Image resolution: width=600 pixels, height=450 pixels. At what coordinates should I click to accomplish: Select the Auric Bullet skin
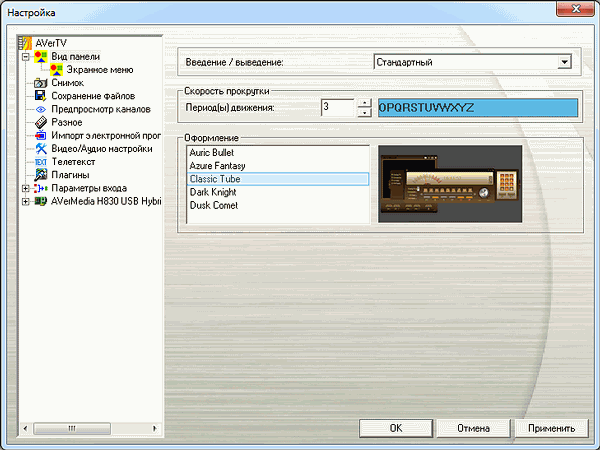279,153
